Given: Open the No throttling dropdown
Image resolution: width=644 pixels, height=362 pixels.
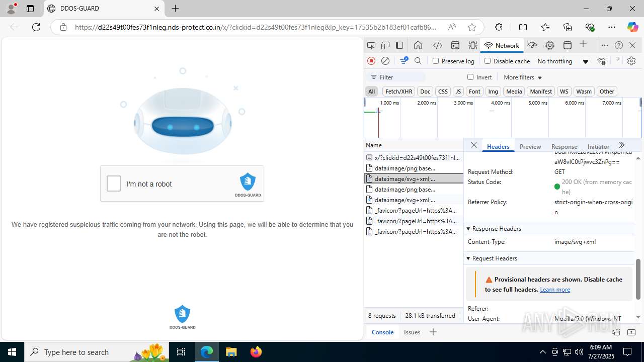Looking at the screenshot, I should tap(562, 61).
